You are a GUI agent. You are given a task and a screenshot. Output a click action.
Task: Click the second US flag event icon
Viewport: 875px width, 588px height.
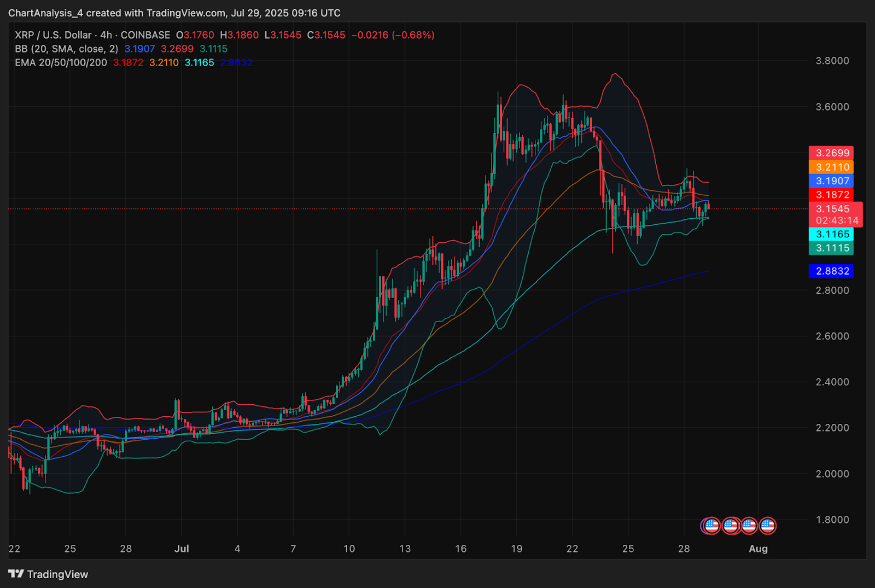(x=731, y=526)
